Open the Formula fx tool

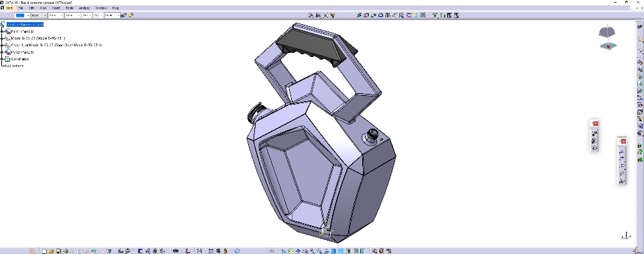tap(121, 251)
